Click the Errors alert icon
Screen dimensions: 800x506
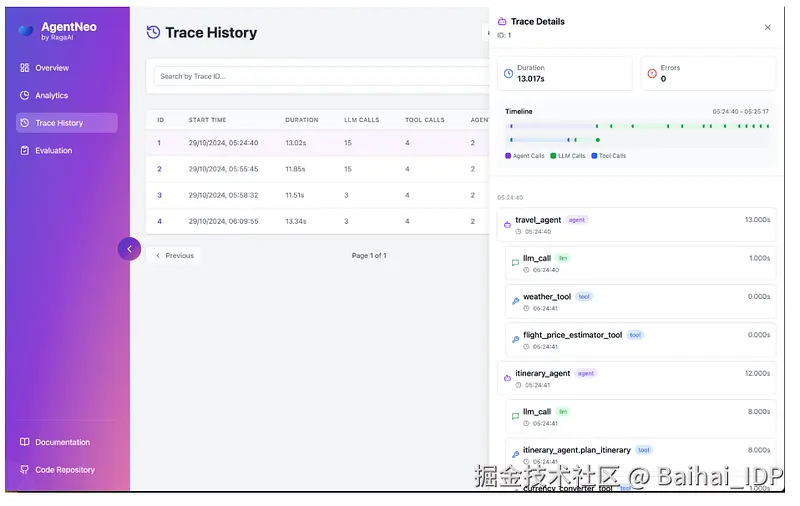[652, 73]
